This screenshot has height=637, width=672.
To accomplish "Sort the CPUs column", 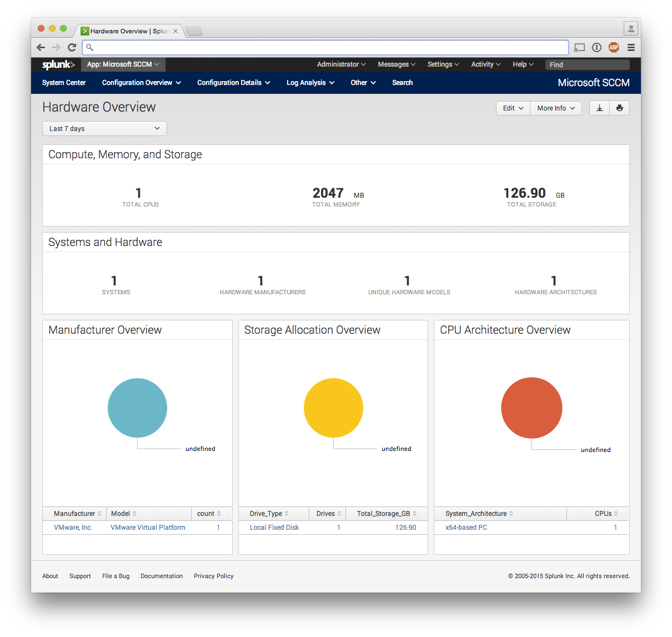I will pos(616,514).
